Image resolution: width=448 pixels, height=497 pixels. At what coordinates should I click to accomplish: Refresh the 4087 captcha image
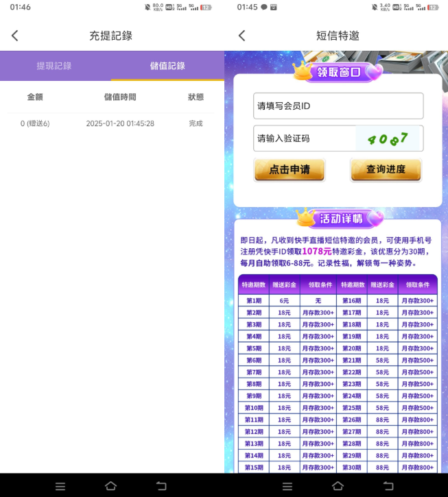coord(388,138)
